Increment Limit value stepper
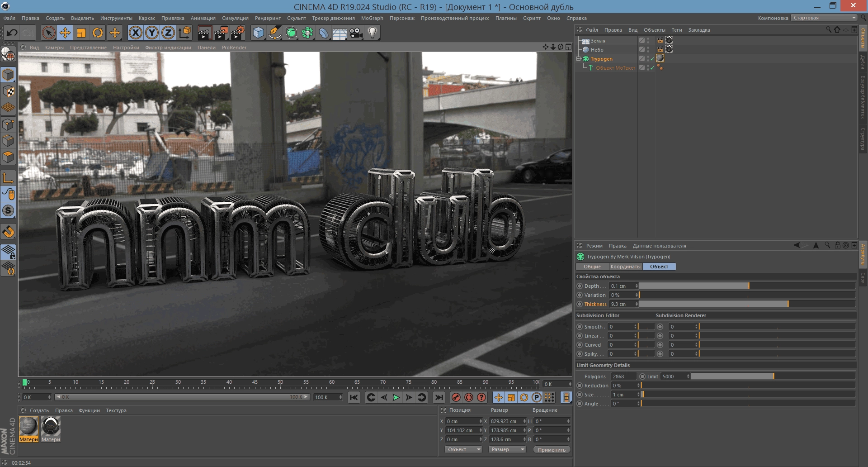 click(688, 375)
